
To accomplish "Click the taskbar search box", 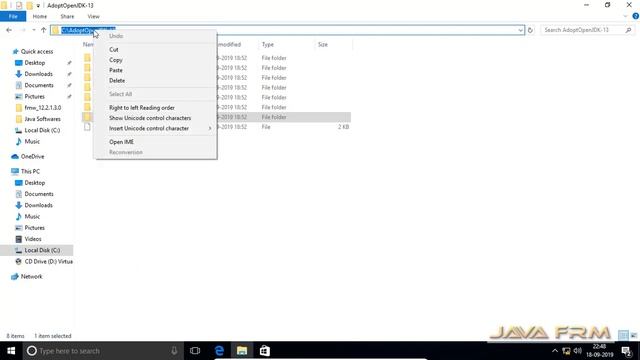I will click(x=103, y=351).
